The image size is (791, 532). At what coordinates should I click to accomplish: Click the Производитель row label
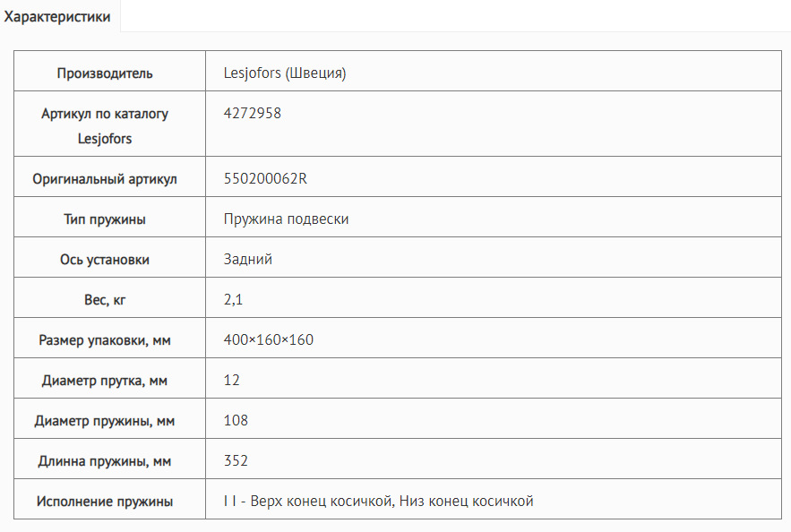click(x=105, y=73)
